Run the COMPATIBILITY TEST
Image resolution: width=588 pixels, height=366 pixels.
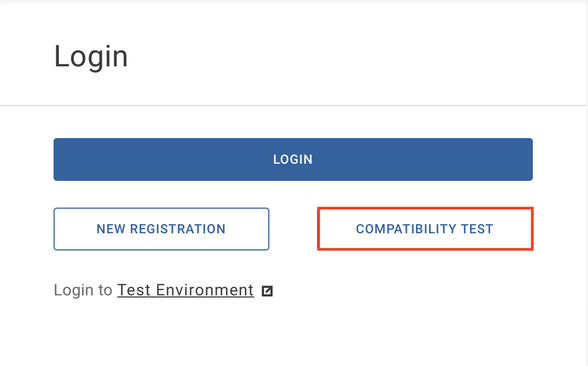pyautogui.click(x=425, y=228)
